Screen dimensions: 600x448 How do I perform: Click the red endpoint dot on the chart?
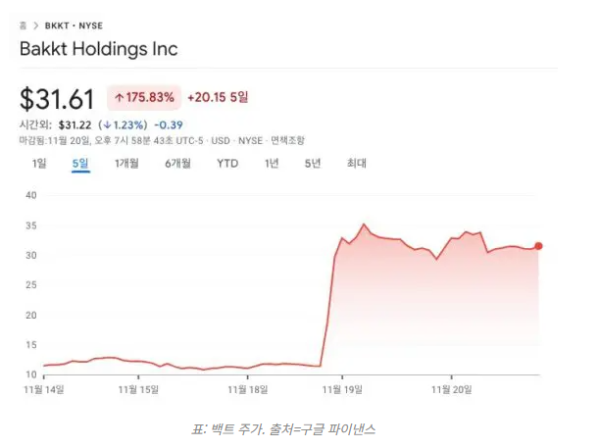point(539,246)
